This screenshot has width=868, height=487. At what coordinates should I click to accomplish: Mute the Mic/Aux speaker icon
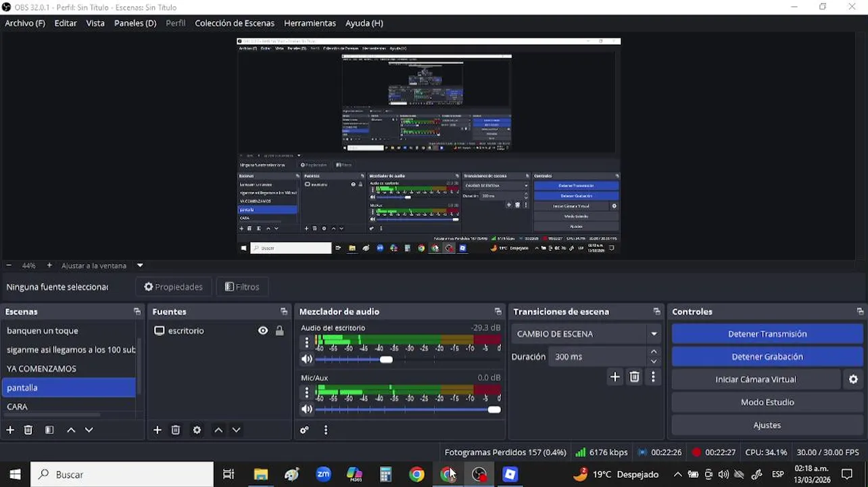point(307,409)
